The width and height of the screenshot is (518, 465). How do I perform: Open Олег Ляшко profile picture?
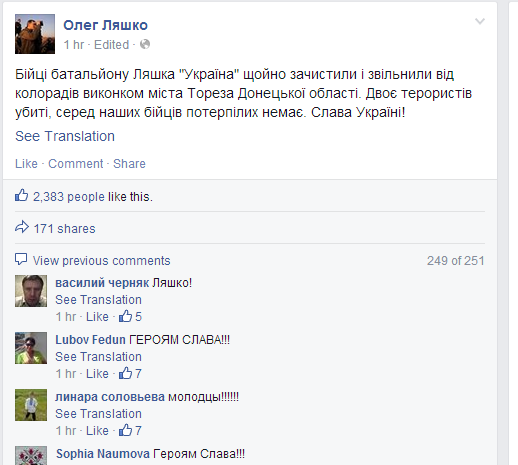coord(35,34)
